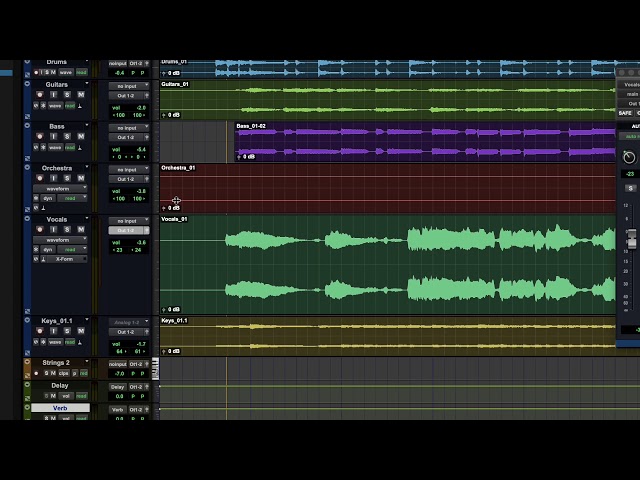Click the Delay track 'vol' button
Image resolution: width=640 pixels, height=480 pixels.
coord(66,396)
